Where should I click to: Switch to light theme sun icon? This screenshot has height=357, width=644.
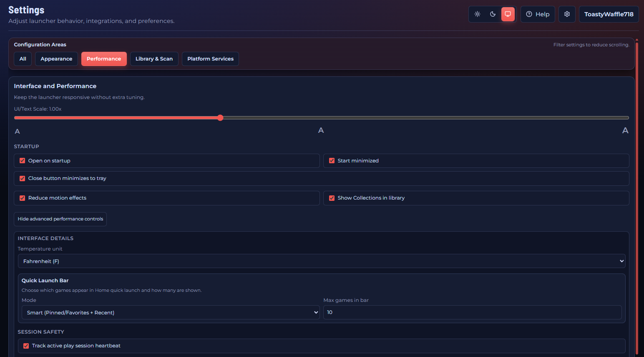pyautogui.click(x=477, y=14)
